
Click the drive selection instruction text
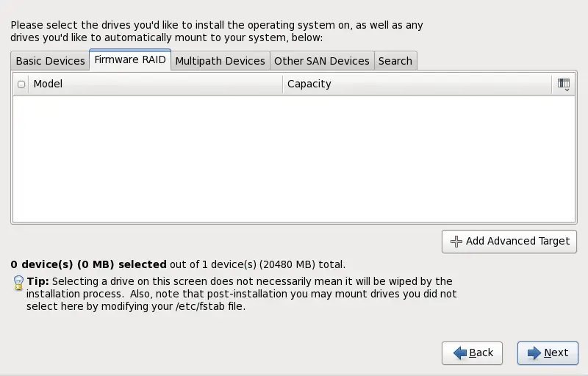[x=216, y=31]
